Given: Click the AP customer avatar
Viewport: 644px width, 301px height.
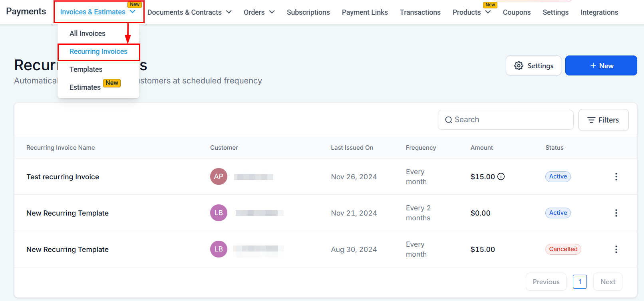Looking at the screenshot, I should pos(219,176).
